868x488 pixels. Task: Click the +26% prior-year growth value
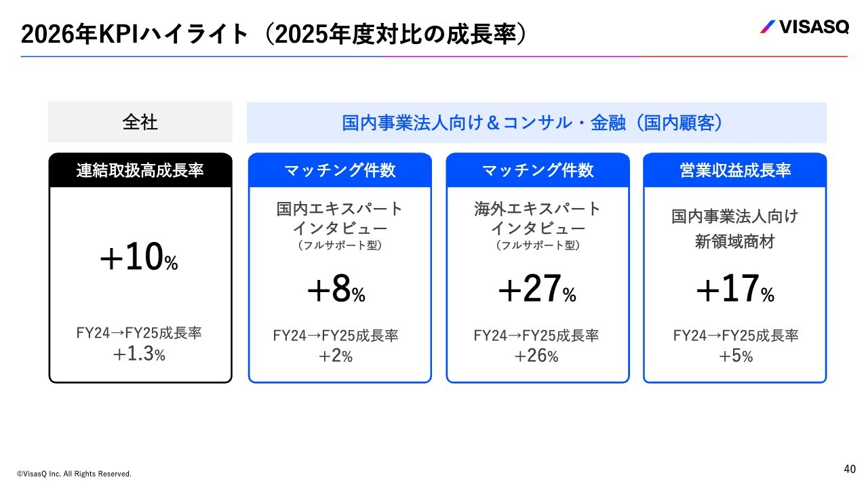click(x=536, y=356)
